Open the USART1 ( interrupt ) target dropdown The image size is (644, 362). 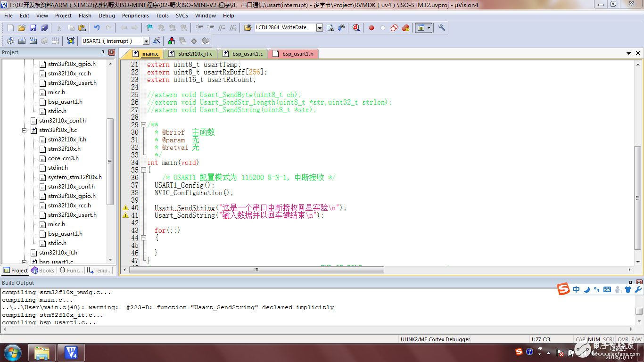tap(146, 41)
